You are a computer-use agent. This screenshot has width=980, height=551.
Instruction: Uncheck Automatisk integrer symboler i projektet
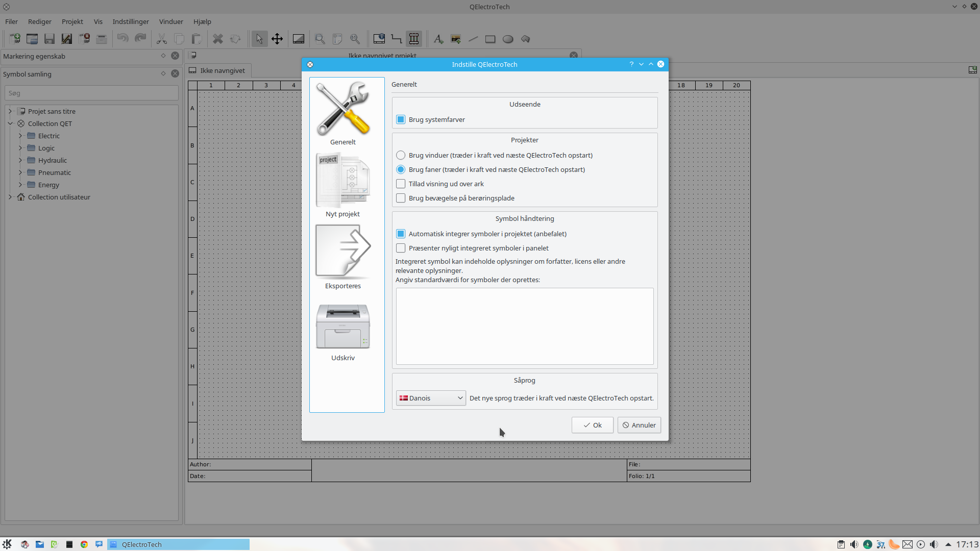coord(401,234)
